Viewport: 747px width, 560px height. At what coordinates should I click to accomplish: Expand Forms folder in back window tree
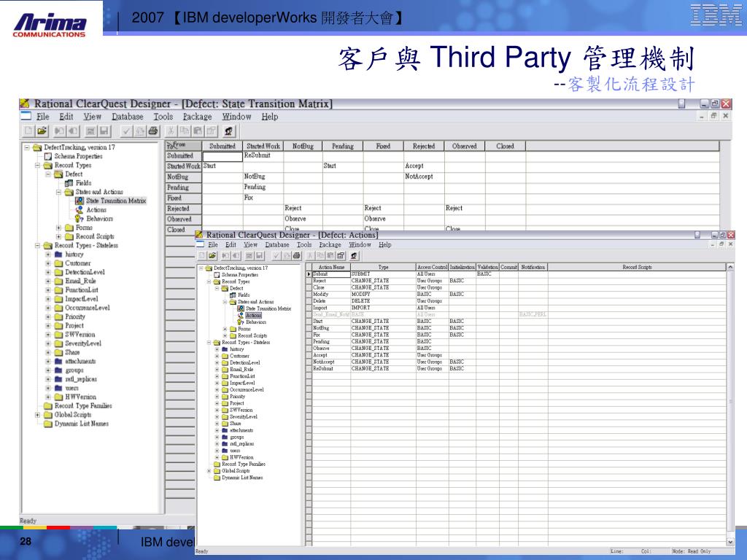[x=58, y=227]
